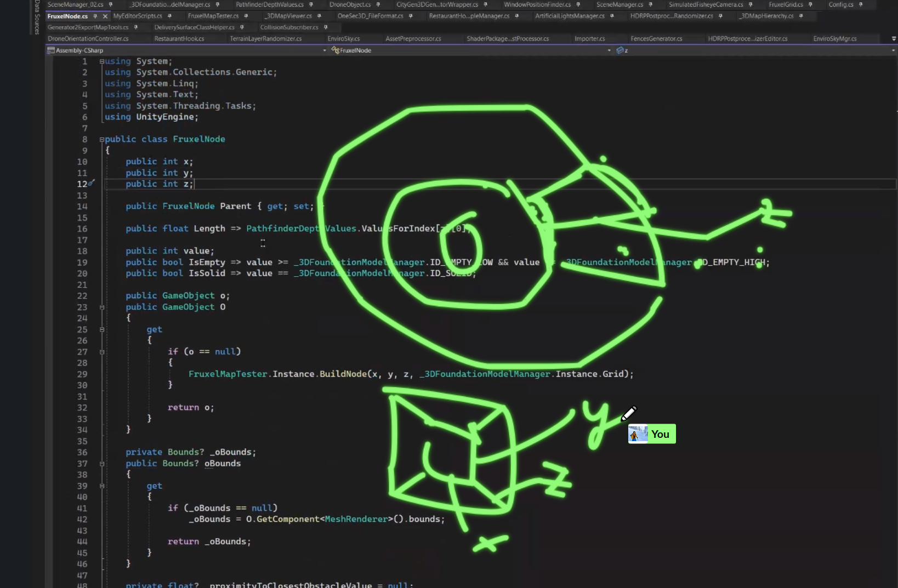The width and height of the screenshot is (898, 588).
Task: Collapse the using directives block
Action: click(x=102, y=61)
